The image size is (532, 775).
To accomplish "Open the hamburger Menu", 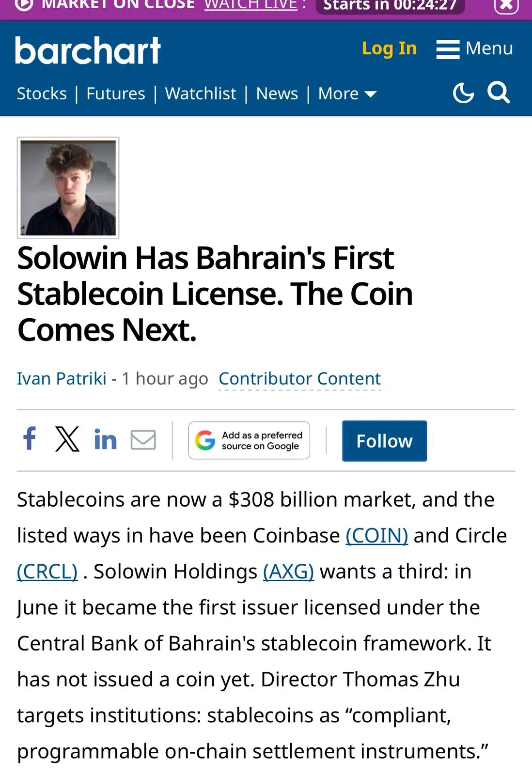I will pos(474,49).
